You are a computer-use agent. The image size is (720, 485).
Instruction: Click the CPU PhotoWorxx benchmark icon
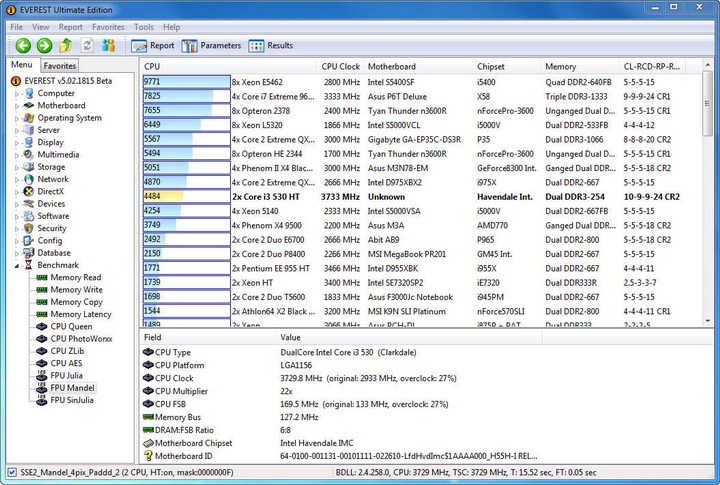(x=42, y=338)
